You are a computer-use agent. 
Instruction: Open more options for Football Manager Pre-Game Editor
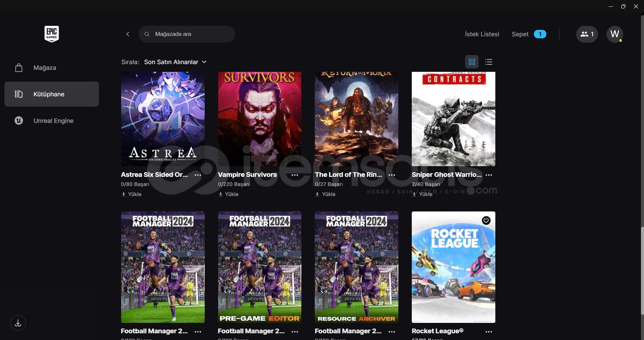(295, 332)
